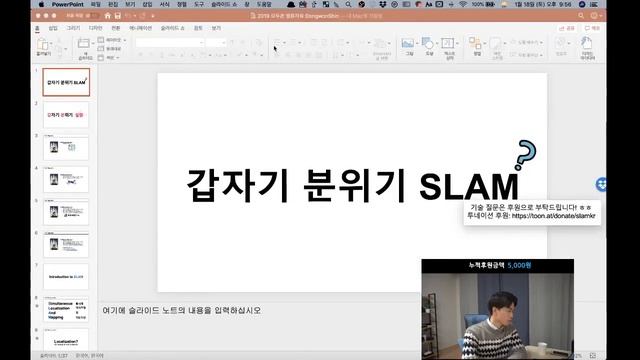The width and height of the screenshot is (640, 360).
Task: Click the Save icon in title bar
Action: point(118,16)
